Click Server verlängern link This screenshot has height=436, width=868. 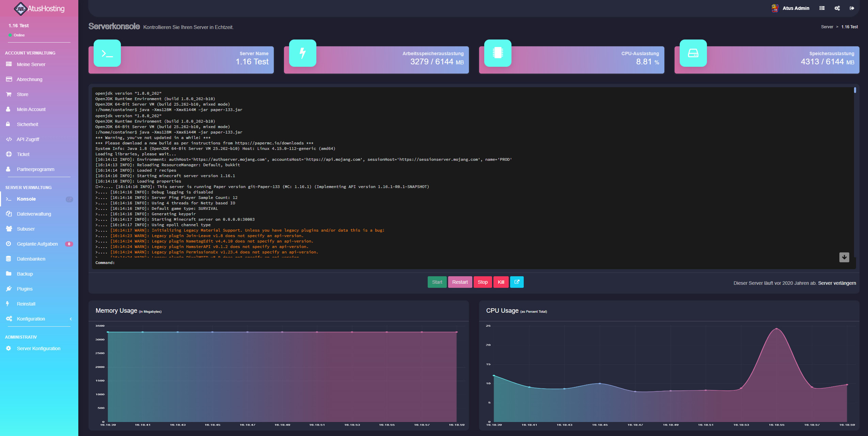click(837, 283)
